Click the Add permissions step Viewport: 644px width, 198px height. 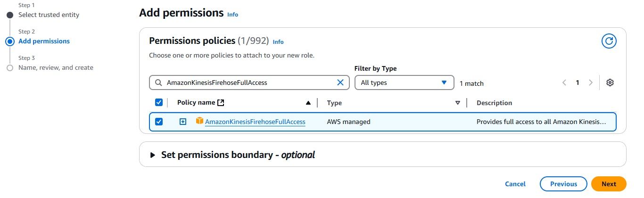(x=44, y=41)
